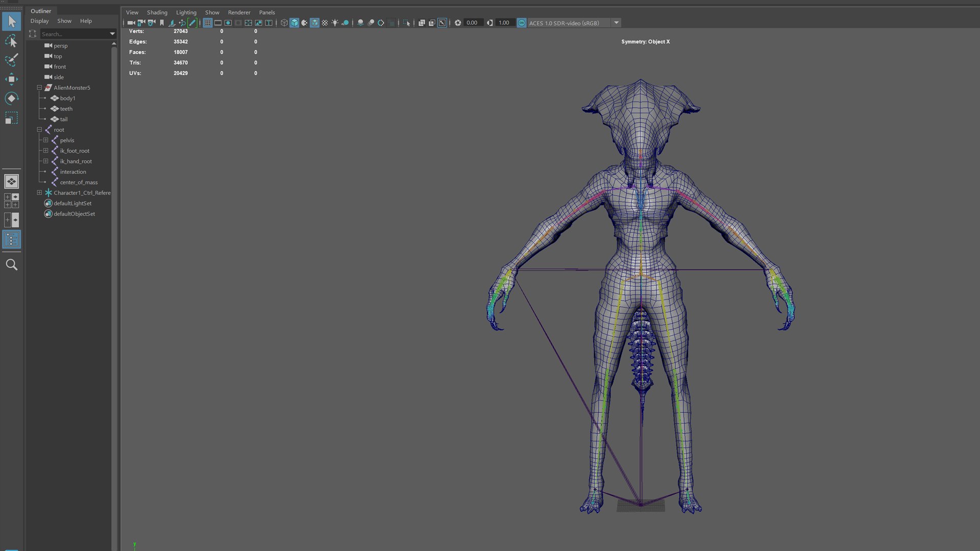Image resolution: width=980 pixels, height=551 pixels.
Task: Activate the Paint Selection tool
Action: pos(11,60)
